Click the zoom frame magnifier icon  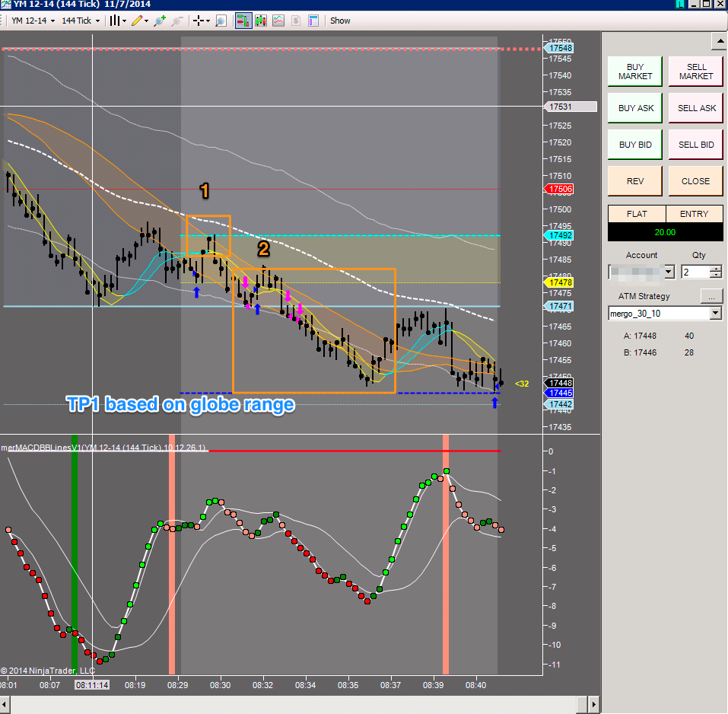[221, 21]
